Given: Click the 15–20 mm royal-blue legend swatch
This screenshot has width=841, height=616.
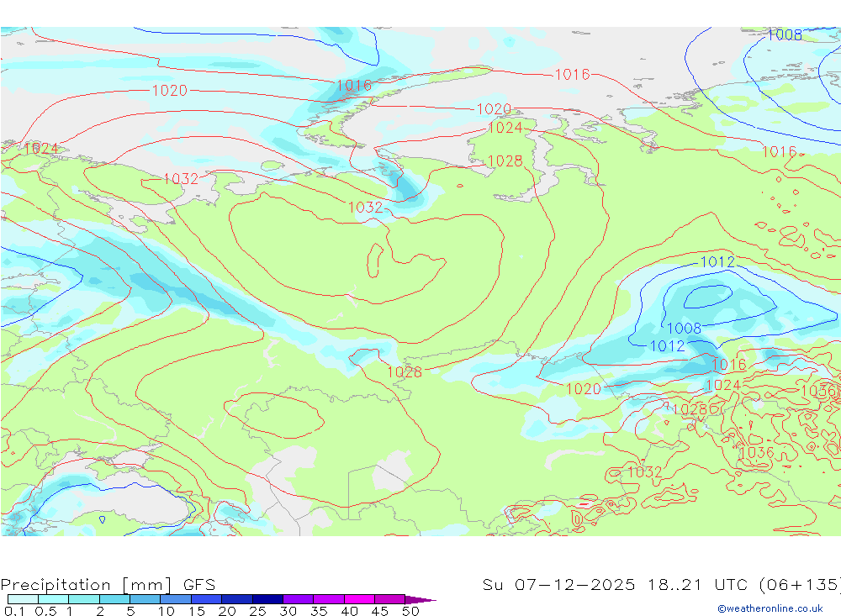Looking at the screenshot, I should pos(206,599).
